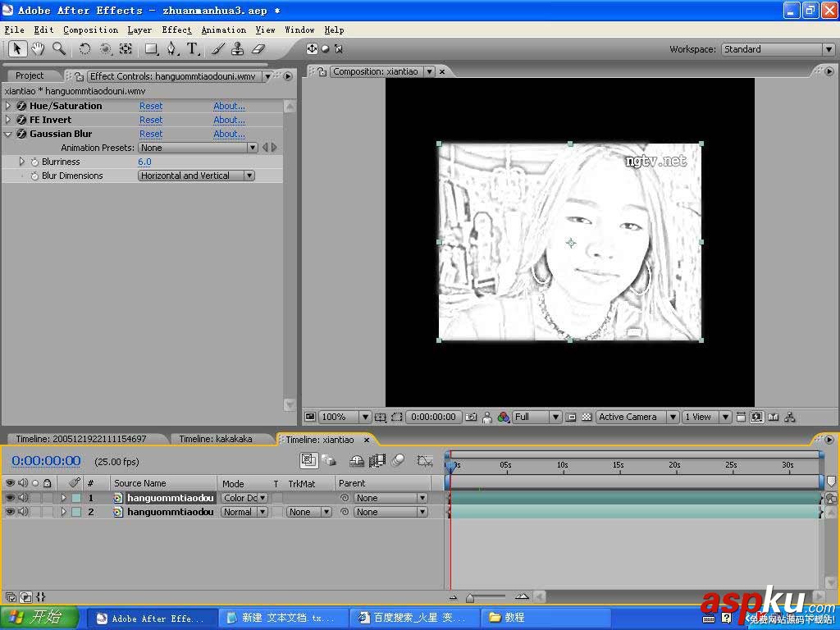Toggle the transparency grid icon
Viewport: 840px width, 630px height.
pyautogui.click(x=587, y=417)
